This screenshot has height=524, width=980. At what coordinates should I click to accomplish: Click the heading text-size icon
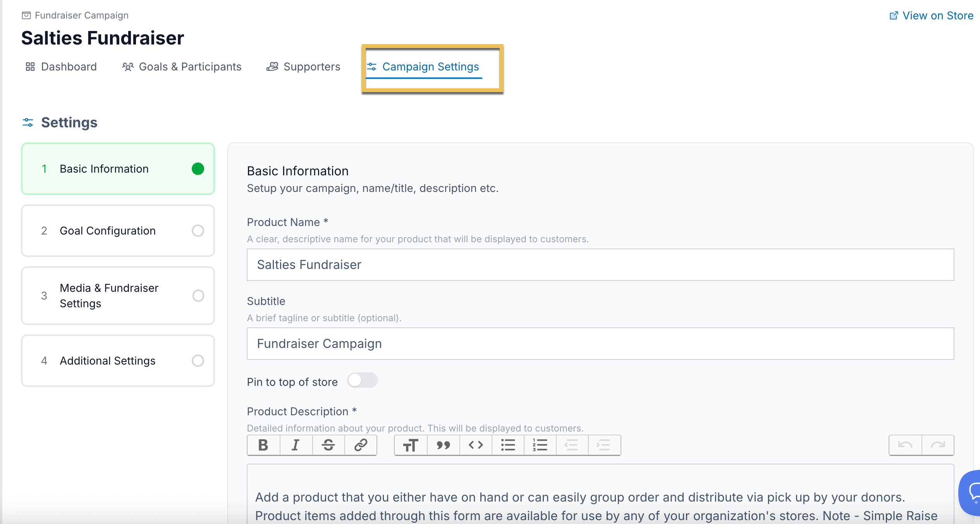[x=411, y=445]
